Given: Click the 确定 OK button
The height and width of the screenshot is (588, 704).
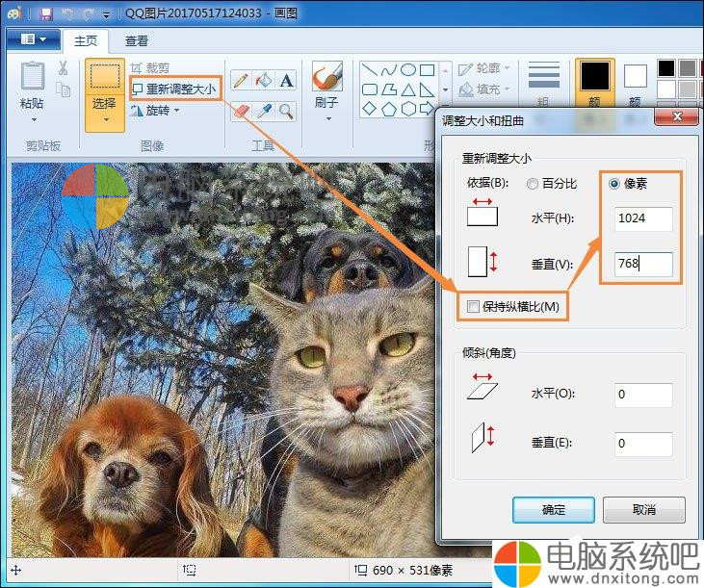Looking at the screenshot, I should click(554, 509).
